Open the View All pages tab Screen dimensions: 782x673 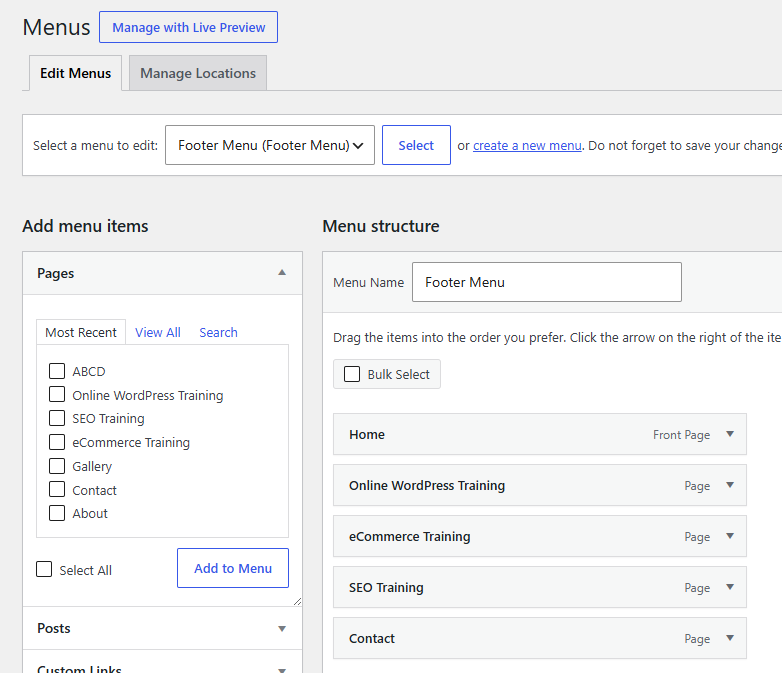158,332
